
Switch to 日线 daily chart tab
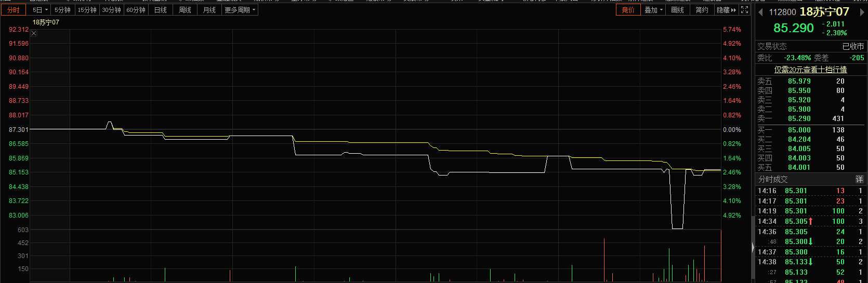161,10
